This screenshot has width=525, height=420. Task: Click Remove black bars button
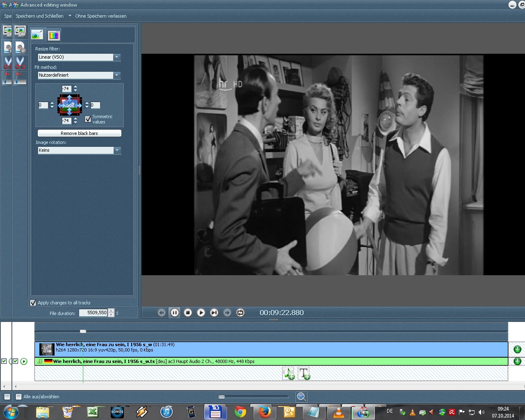coord(80,133)
